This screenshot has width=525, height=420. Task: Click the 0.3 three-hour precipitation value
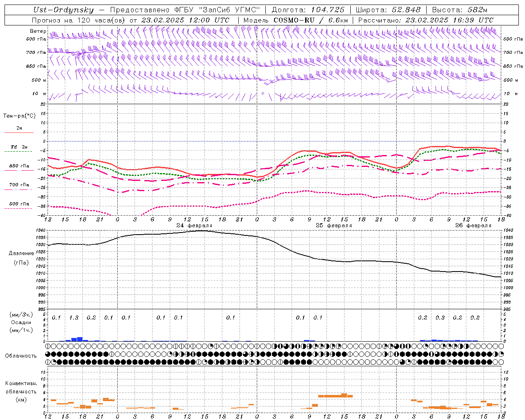point(440,317)
